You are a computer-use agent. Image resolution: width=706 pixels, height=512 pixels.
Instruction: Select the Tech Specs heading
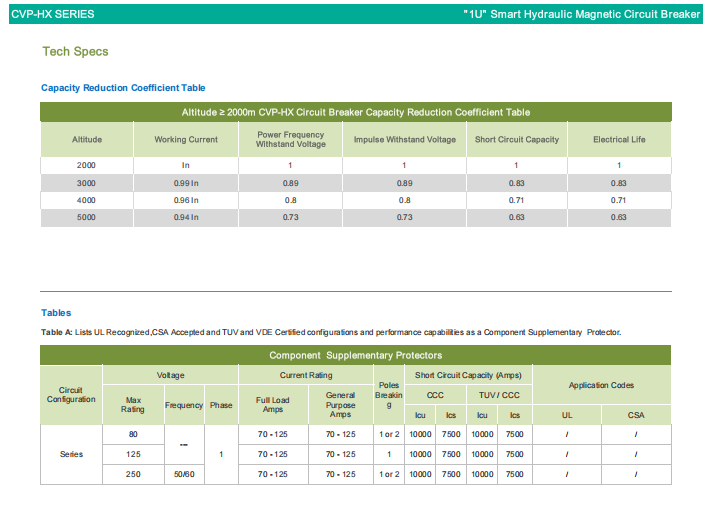coord(75,51)
